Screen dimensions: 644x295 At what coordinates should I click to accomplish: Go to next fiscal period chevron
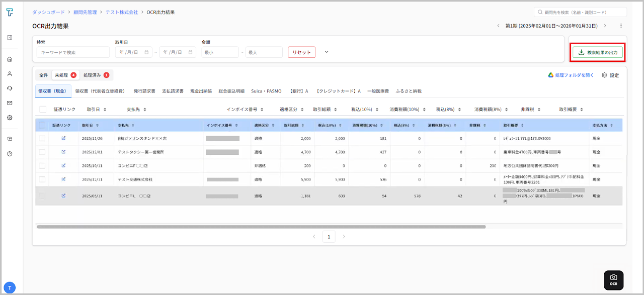[605, 26]
